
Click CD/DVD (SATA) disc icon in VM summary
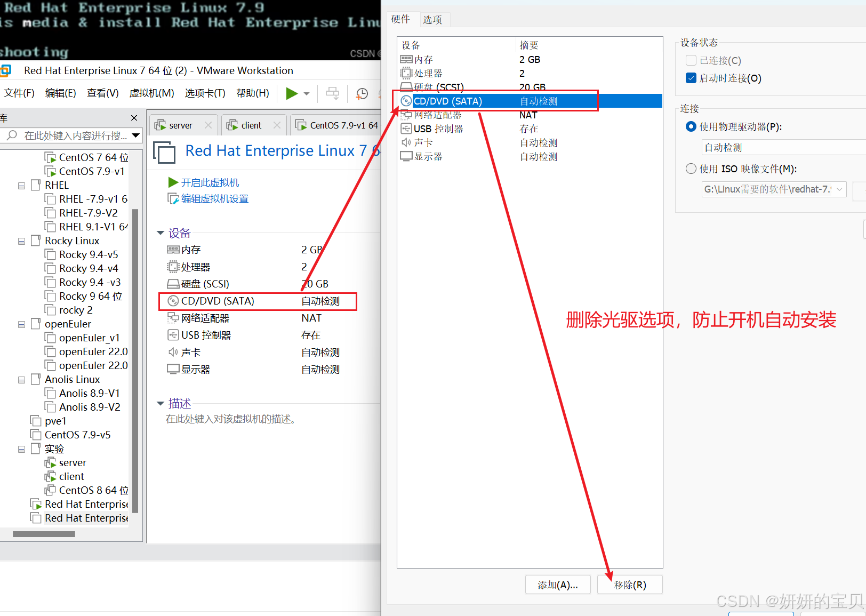[173, 301]
